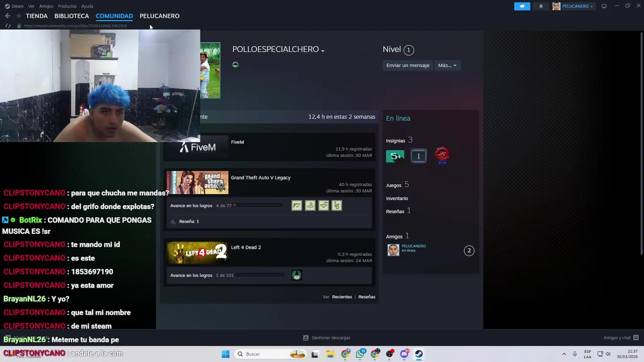Image resolution: width=644 pixels, height=362 pixels.
Task: Click the profile avatar image
Action: tap(210, 70)
